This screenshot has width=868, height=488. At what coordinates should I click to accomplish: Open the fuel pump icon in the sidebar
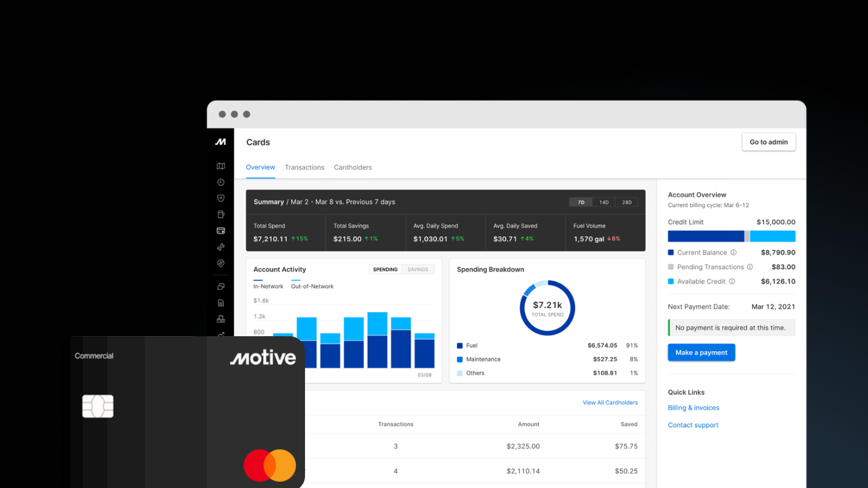pos(221,214)
